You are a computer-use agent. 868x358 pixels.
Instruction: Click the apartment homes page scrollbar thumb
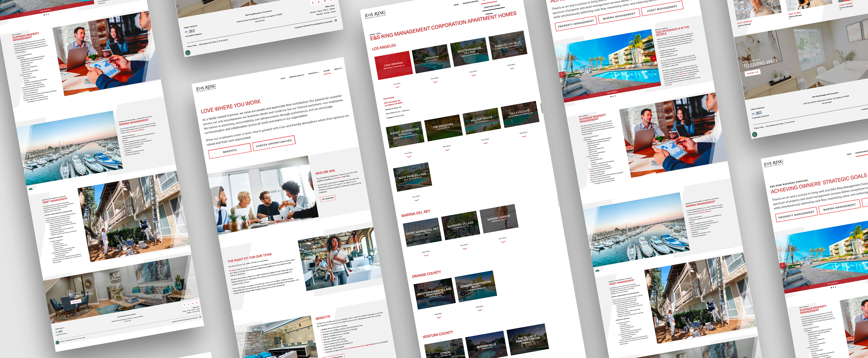tap(542, 108)
